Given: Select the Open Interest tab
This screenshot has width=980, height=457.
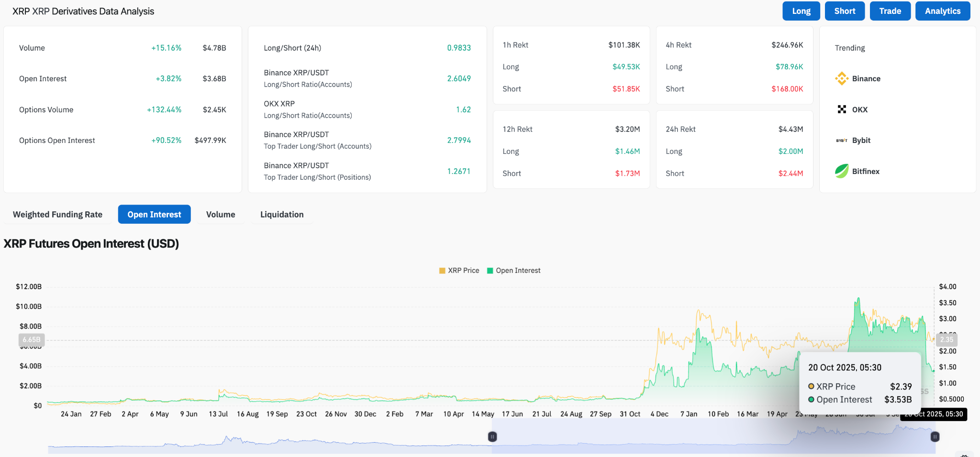Looking at the screenshot, I should [154, 215].
